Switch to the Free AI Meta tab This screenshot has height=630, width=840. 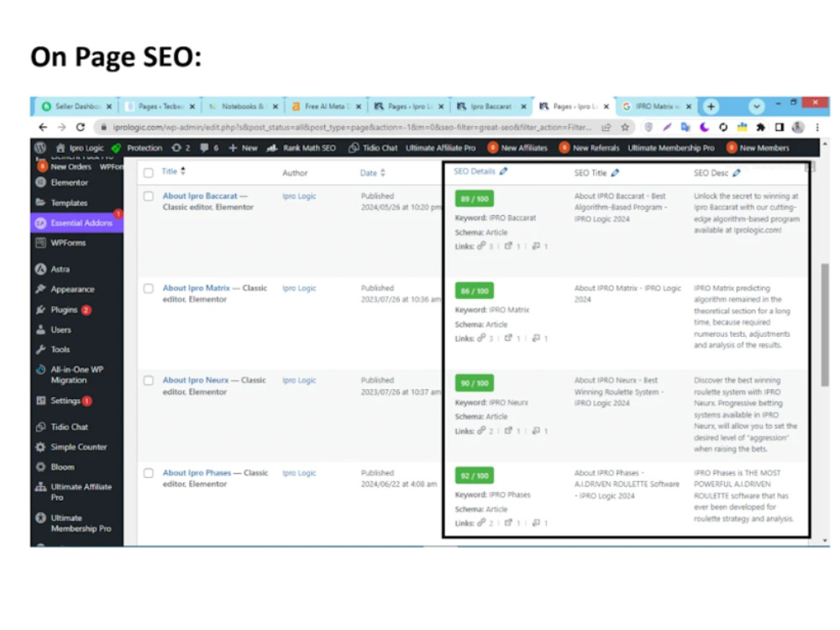[x=326, y=107]
